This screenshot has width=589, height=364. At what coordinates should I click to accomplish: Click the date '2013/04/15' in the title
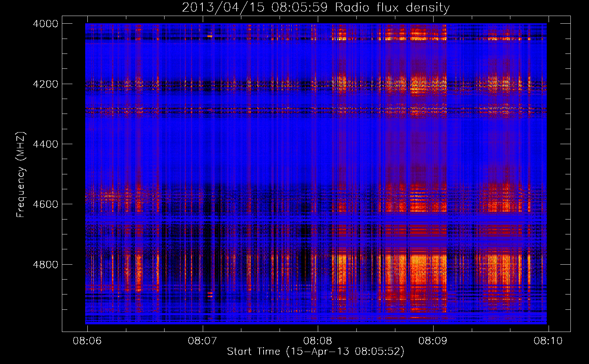point(223,7)
